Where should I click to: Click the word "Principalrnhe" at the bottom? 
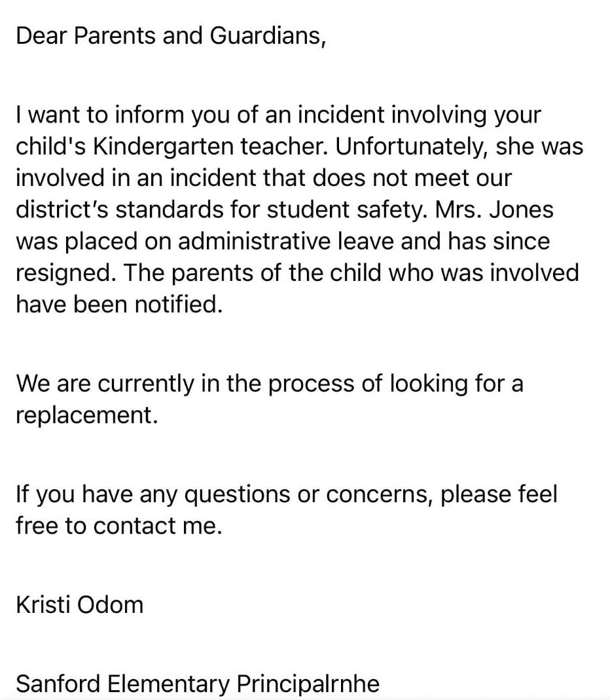click(308, 684)
